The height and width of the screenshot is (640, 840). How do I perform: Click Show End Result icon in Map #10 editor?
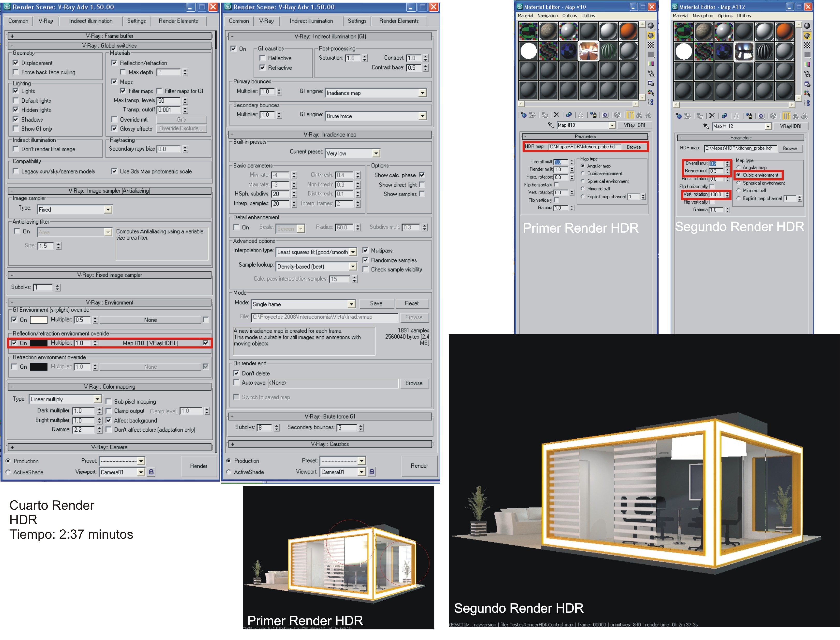point(630,115)
